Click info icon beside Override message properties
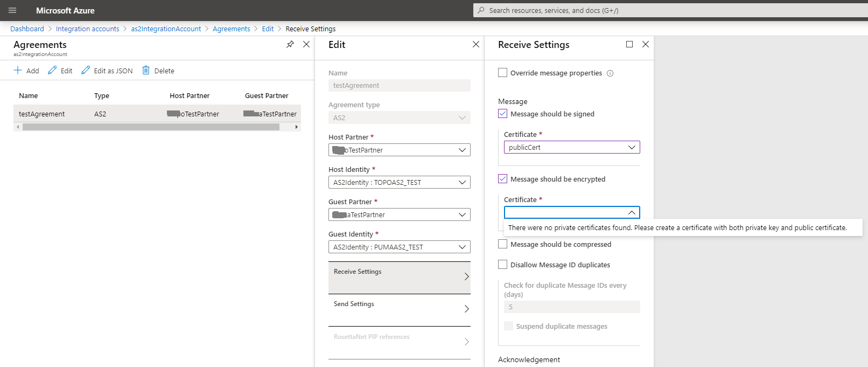868x367 pixels. (x=610, y=73)
